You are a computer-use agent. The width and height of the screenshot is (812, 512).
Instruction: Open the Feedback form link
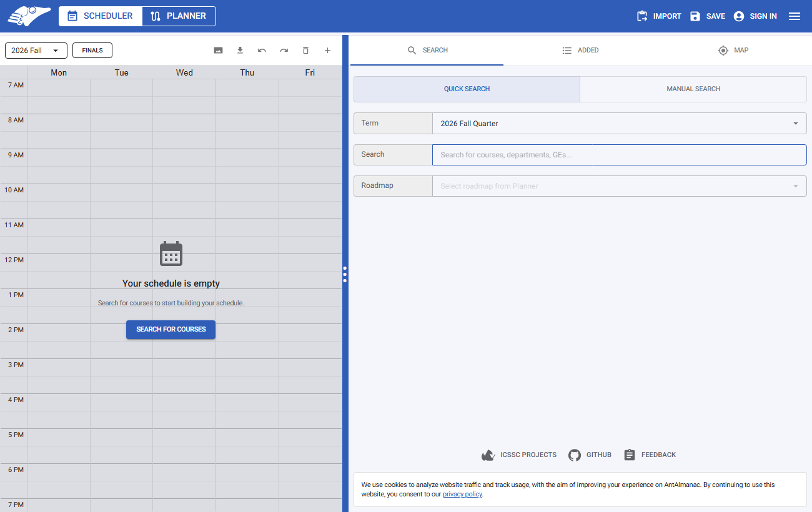[x=650, y=455]
